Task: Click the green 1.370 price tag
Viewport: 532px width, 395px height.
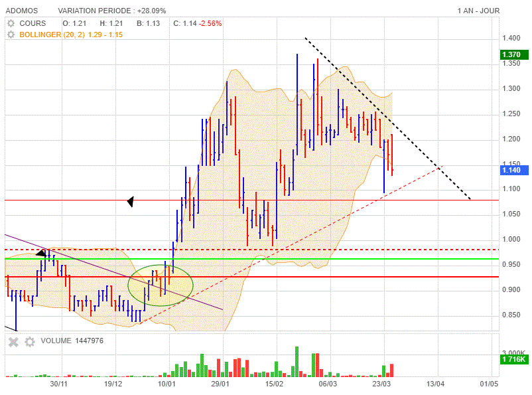Action: coord(514,54)
